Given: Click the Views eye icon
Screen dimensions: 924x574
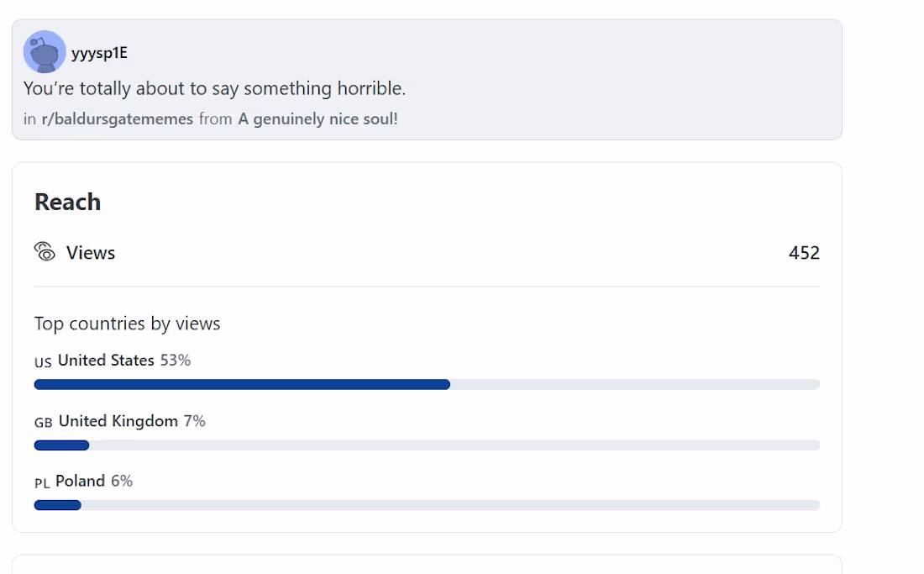Looking at the screenshot, I should pyautogui.click(x=45, y=251).
